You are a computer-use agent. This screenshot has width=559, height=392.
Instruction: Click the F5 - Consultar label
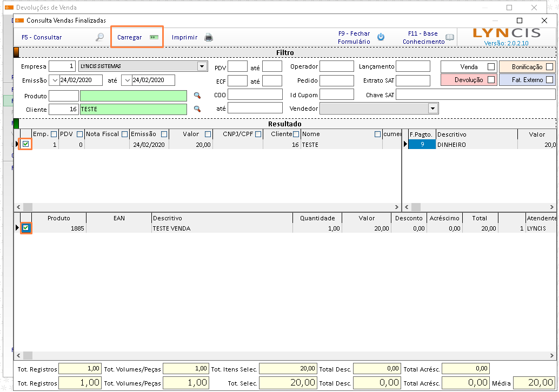[x=42, y=38]
